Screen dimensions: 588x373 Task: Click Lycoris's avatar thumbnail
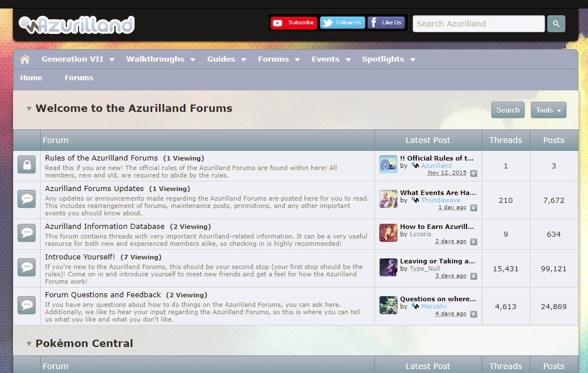[x=388, y=233]
